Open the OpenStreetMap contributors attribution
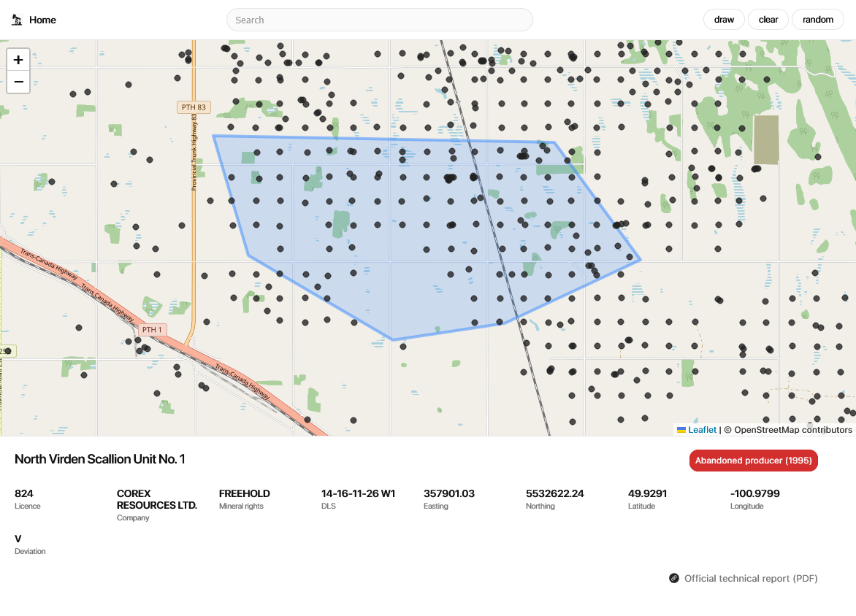The image size is (856, 616). coord(792,430)
